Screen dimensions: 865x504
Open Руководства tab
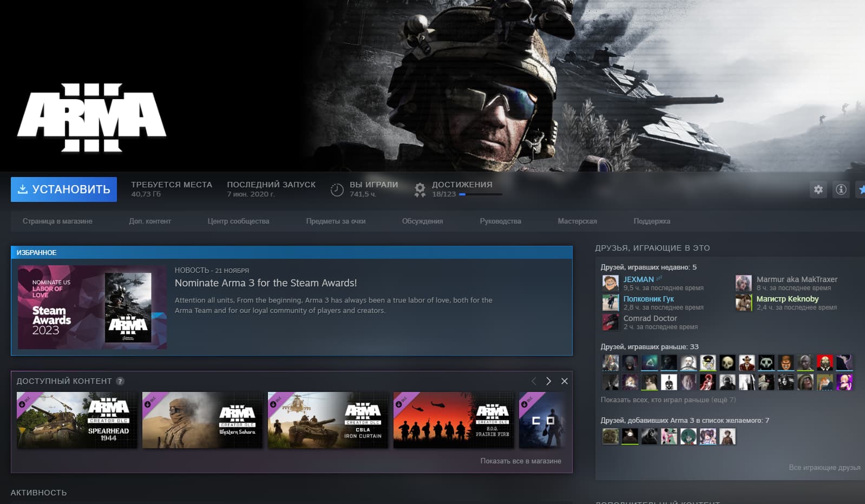tap(500, 221)
